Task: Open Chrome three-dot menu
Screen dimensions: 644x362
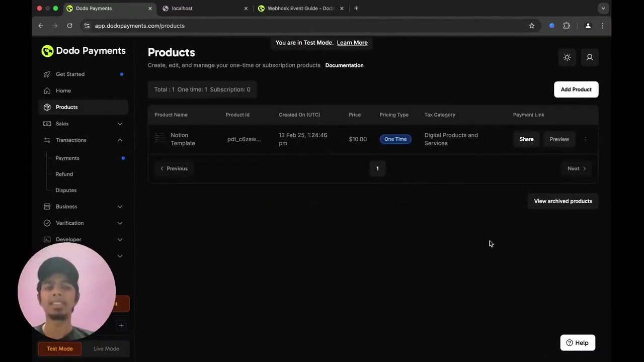Action: (602, 26)
